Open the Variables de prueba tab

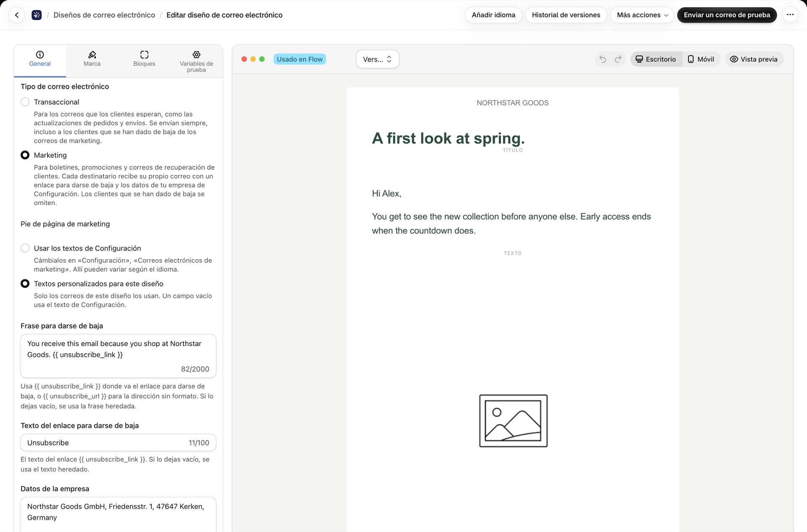(196, 61)
